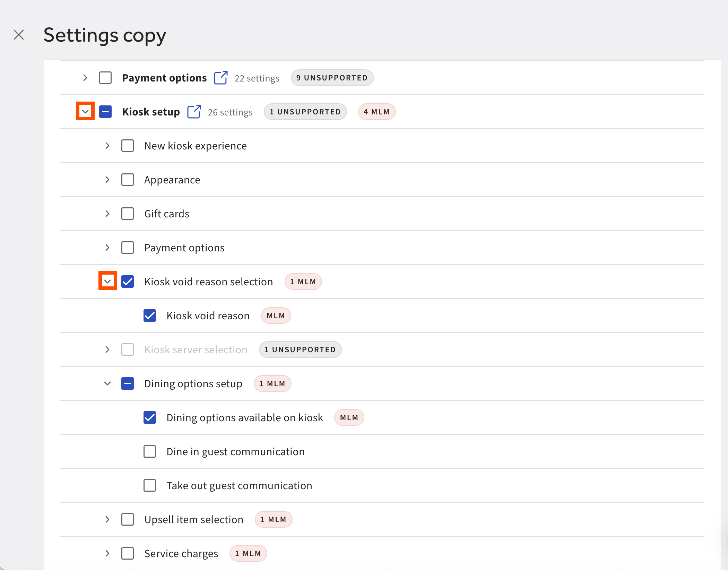Uncheck Dining options available on kiosk
The image size is (728, 570).
pos(150,417)
